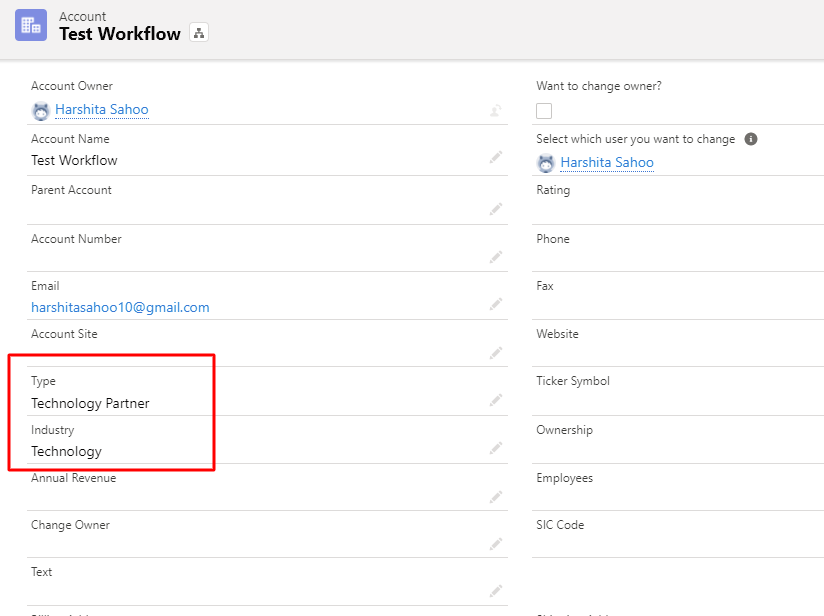Click the Website field label
Viewport: 824px width, 616px height.
pos(557,334)
